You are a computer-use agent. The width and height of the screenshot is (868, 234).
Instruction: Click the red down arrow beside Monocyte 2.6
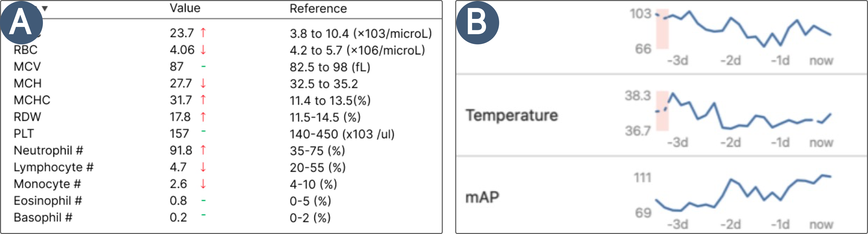pos(203,184)
